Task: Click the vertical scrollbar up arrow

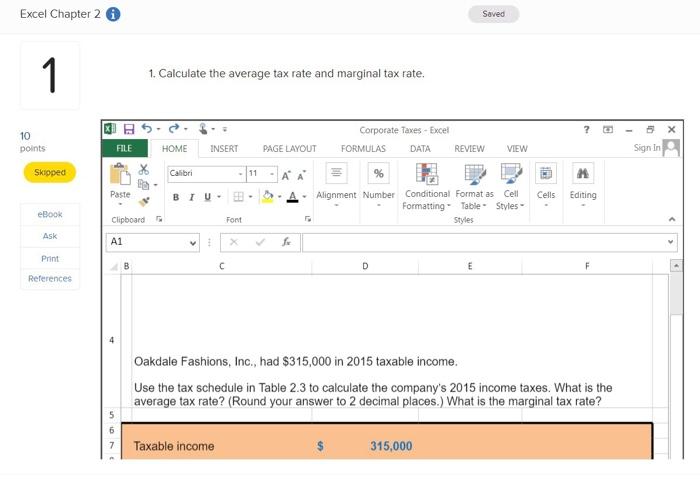Action: (x=676, y=266)
